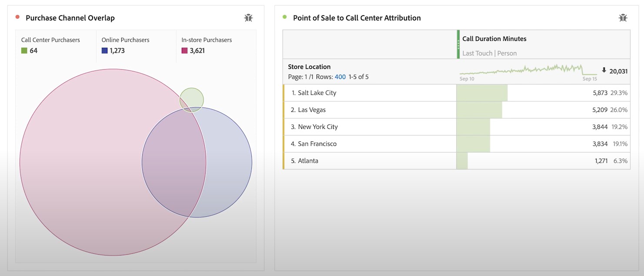Choose the San Francisco row
Screen dimensions: 644x276
pyautogui.click(x=317, y=144)
